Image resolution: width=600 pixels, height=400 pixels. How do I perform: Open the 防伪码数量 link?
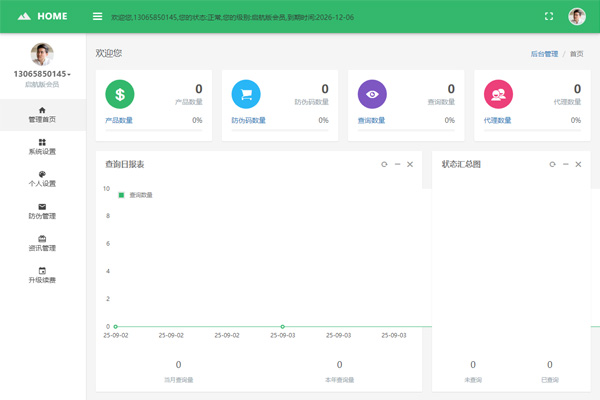point(248,120)
